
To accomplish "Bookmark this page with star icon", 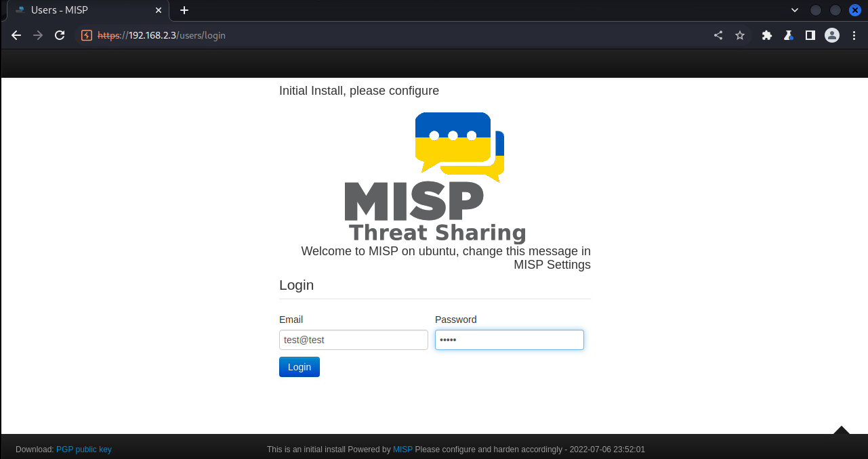I will click(740, 35).
